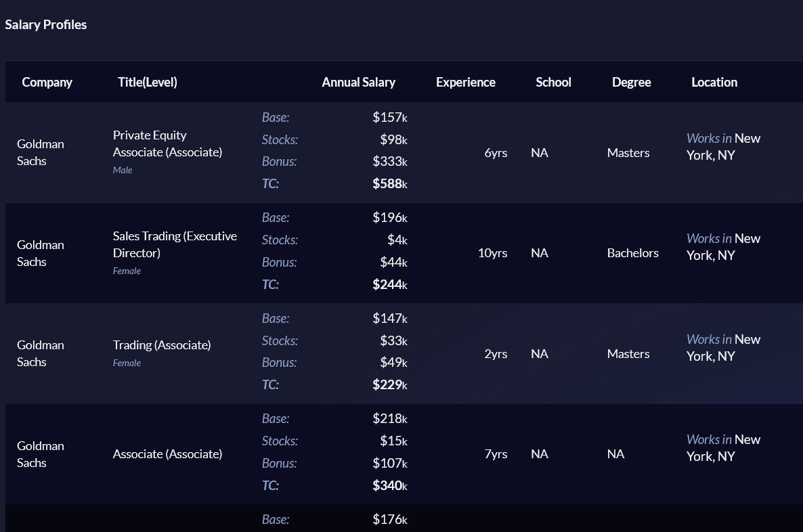This screenshot has width=803, height=532.
Task: Click the 2yrs experience cell
Action: coord(496,354)
